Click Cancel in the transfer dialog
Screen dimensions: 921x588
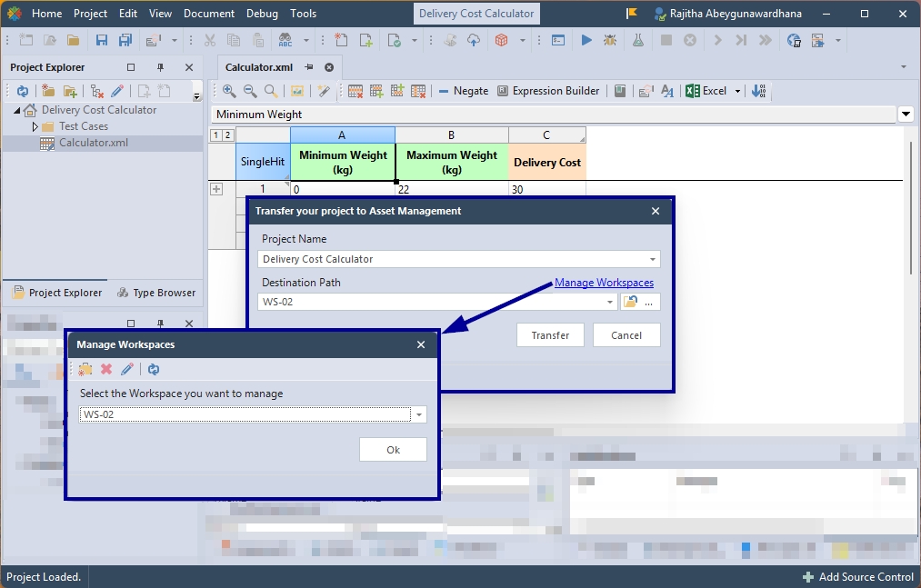click(626, 334)
